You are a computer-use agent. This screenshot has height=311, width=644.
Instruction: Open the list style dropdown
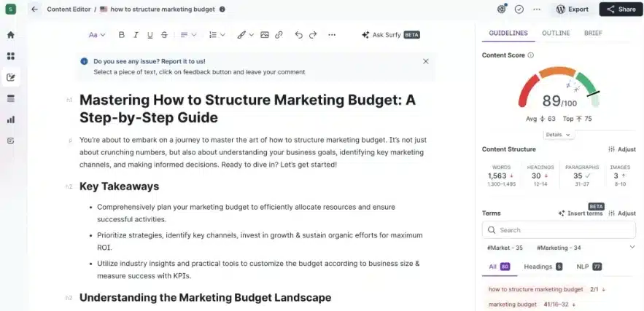coord(217,35)
